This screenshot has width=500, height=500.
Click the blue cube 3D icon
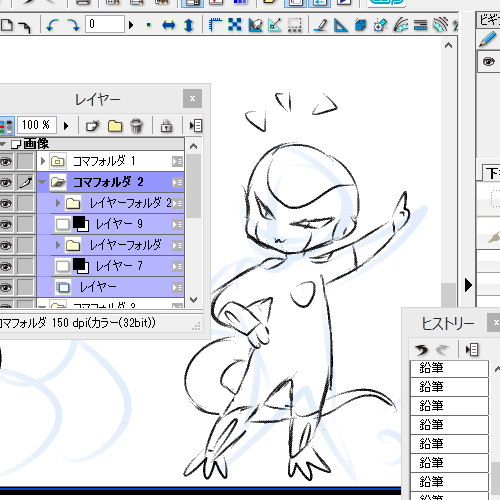point(360,25)
